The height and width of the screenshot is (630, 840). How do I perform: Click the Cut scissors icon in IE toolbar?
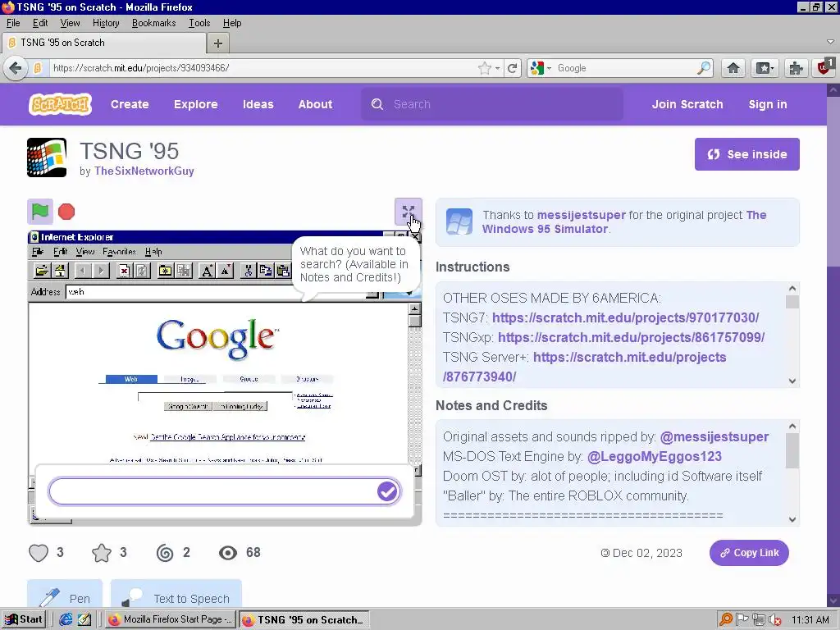[248, 271]
